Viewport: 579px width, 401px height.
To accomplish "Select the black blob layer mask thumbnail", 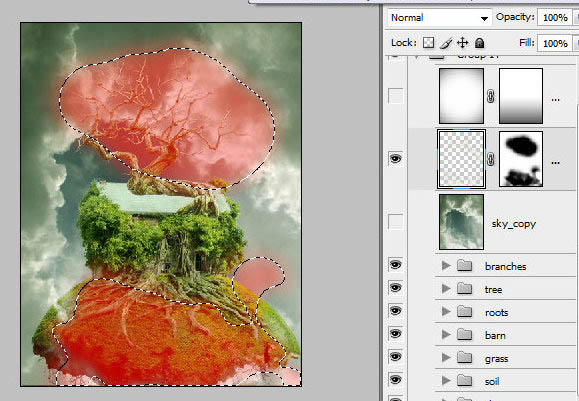I will pos(521,159).
